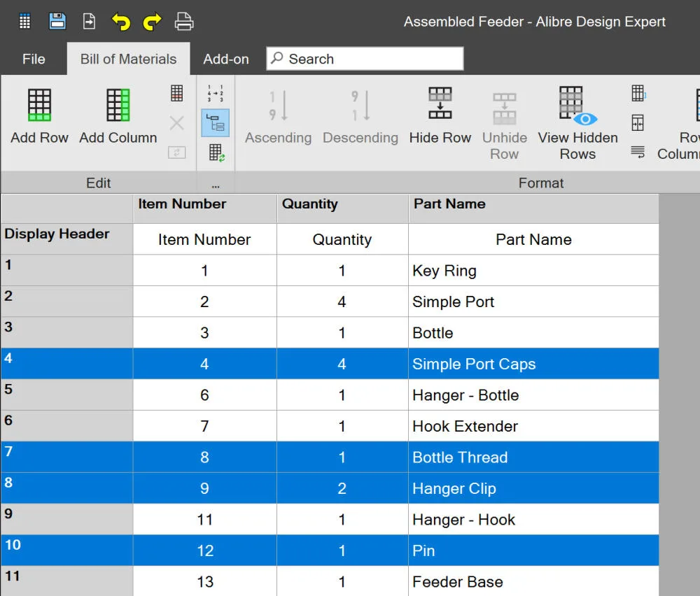Screen dimensions: 700x596
Task: Open the application grid icon in the title bar
Action: (x=25, y=21)
